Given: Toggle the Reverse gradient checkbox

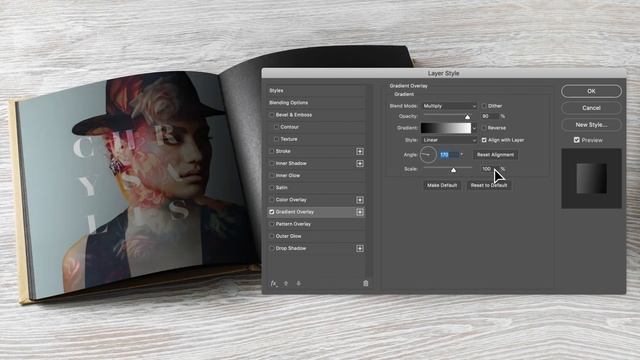Looking at the screenshot, I should pyautogui.click(x=484, y=128).
